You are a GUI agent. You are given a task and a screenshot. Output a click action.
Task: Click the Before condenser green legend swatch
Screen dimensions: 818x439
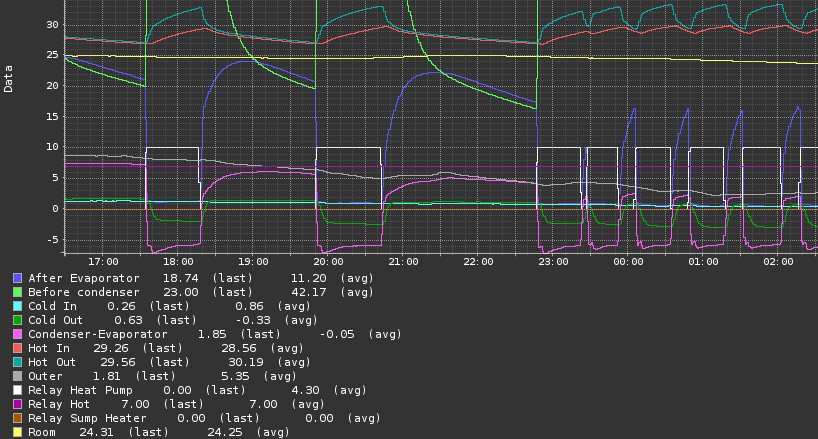(x=17, y=292)
